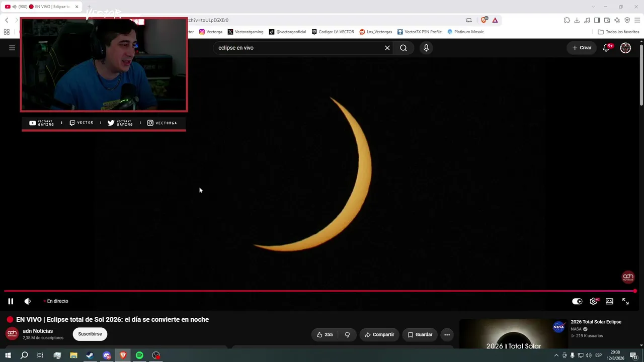Open OBS Studio from the taskbar
This screenshot has width=644, height=362.
pyautogui.click(x=156, y=355)
